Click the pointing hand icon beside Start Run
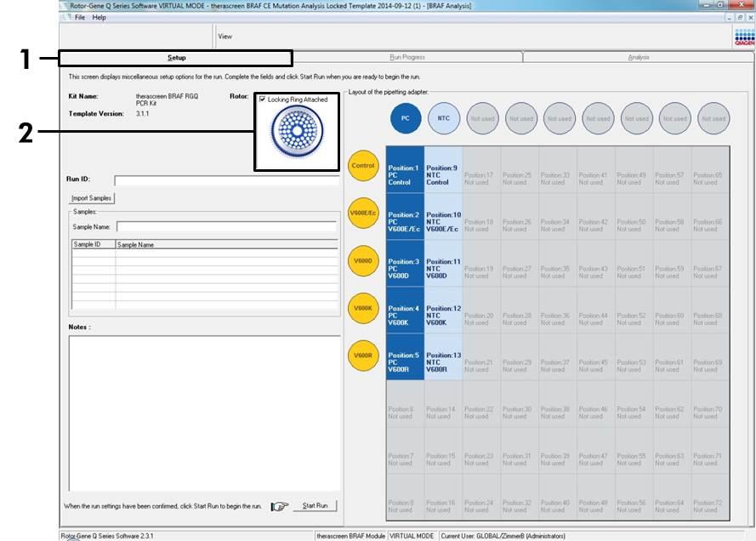Screen dimensions: 756x541 (279, 506)
